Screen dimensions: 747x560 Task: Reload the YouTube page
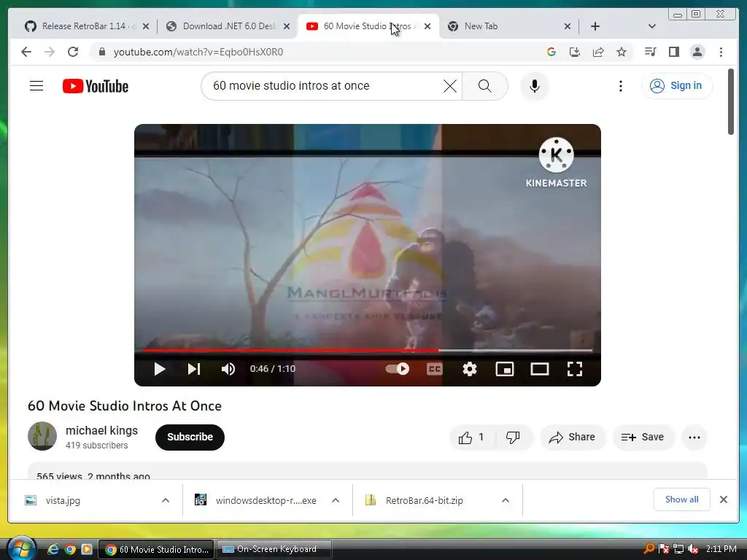coord(73,52)
